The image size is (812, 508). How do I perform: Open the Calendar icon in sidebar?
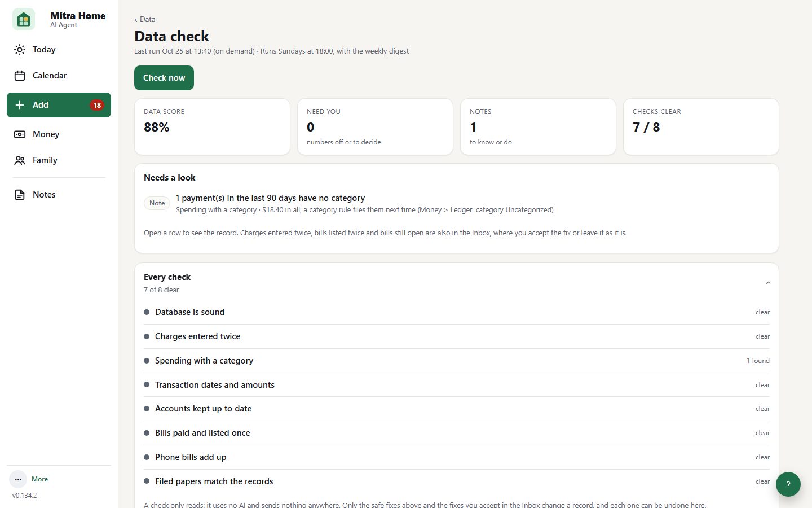pos(20,76)
